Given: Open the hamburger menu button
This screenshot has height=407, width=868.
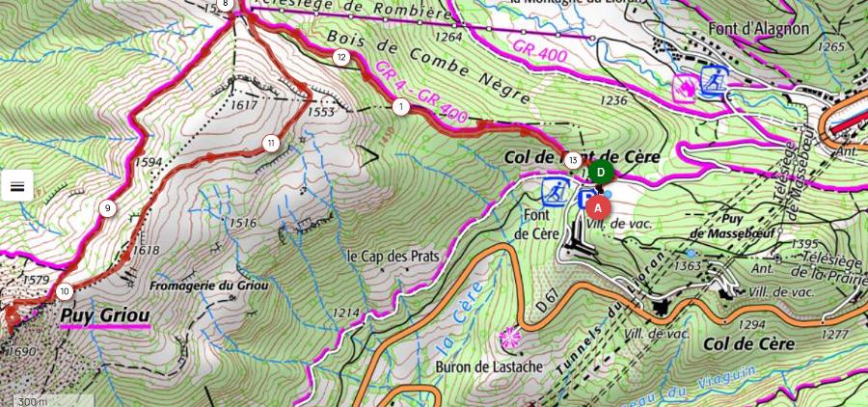Looking at the screenshot, I should pos(17,185).
